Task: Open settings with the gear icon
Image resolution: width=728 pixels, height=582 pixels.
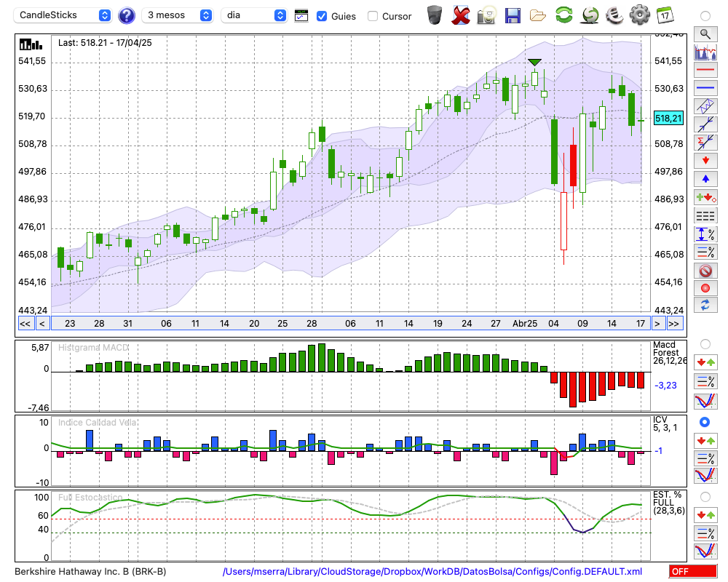Action: coord(640,15)
